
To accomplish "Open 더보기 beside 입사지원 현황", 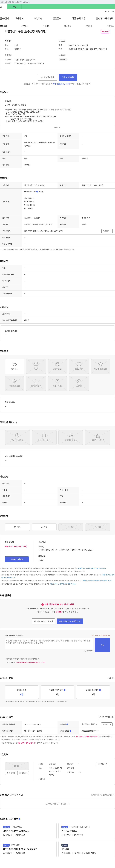I will (x=111, y=678).
